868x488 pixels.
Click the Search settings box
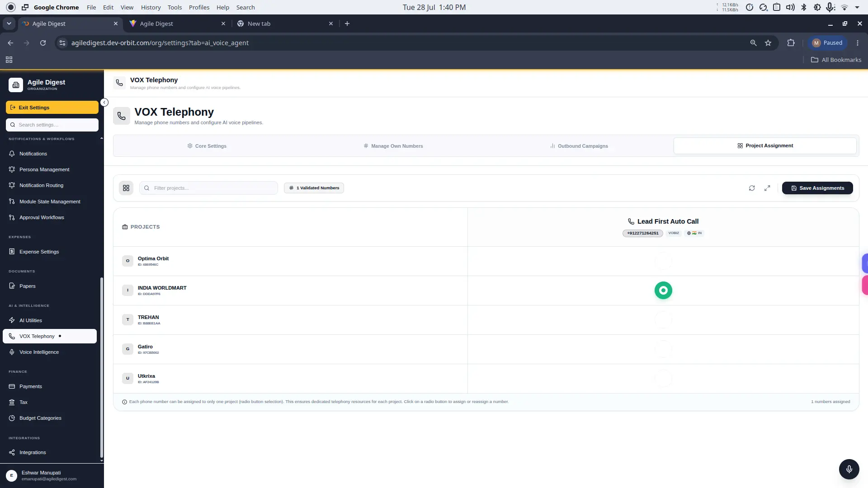click(52, 125)
